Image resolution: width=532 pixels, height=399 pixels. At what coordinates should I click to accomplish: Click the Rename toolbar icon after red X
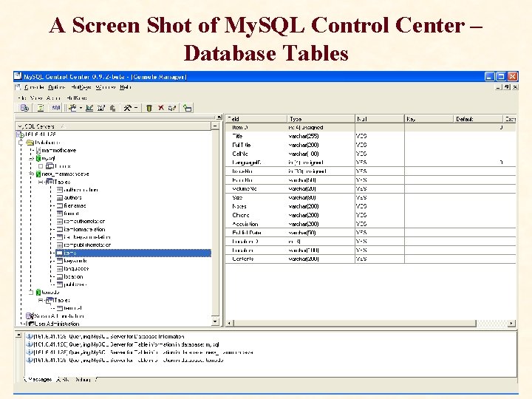(x=172, y=108)
